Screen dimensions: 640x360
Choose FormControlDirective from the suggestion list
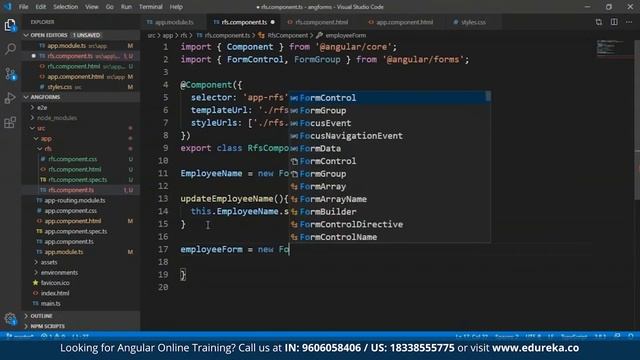tap(390, 224)
